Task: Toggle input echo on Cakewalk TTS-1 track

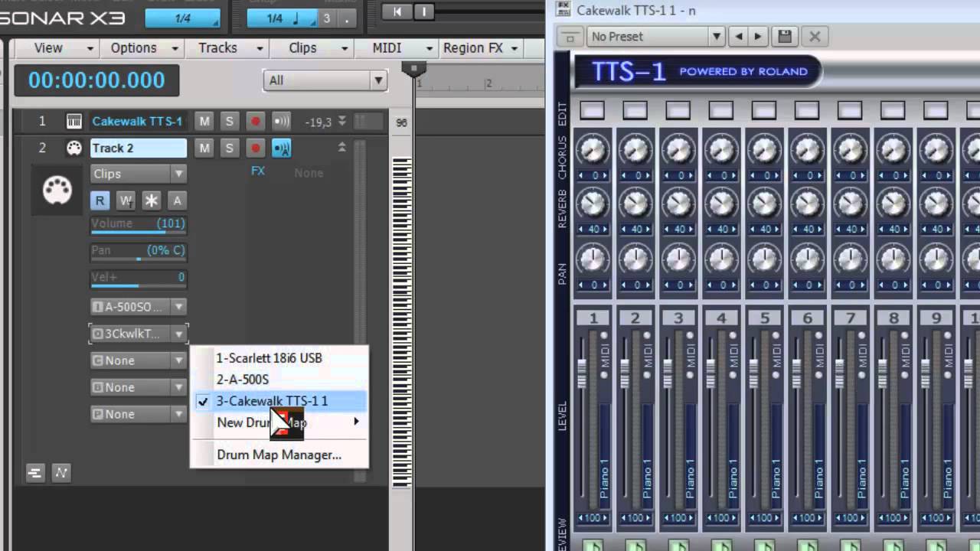Action: point(281,121)
